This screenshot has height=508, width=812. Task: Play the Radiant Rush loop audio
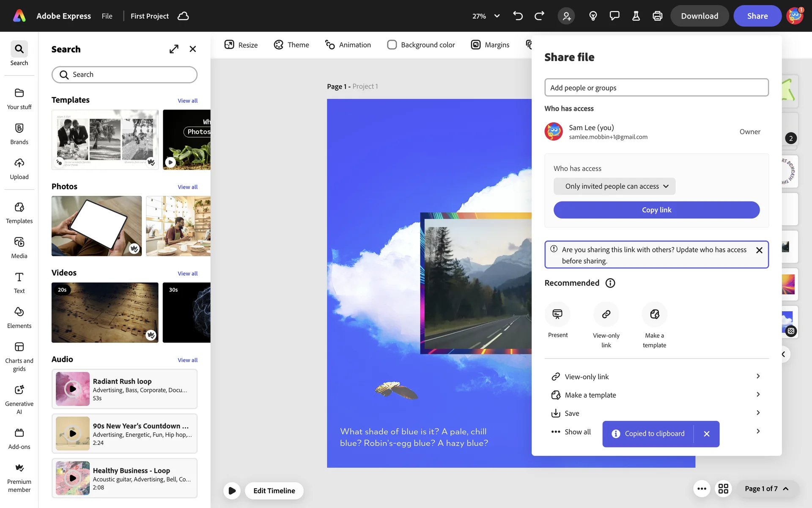coord(73,389)
